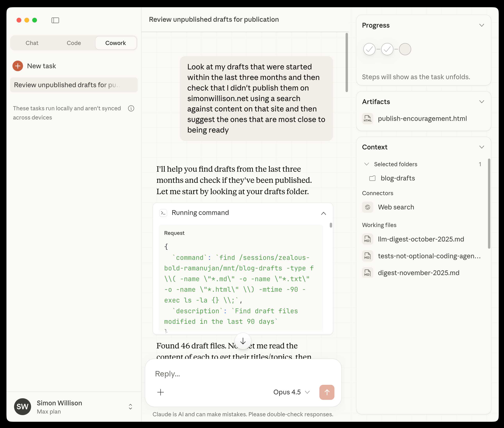Click the blog-drafts folder icon
The image size is (504, 428).
(373, 178)
